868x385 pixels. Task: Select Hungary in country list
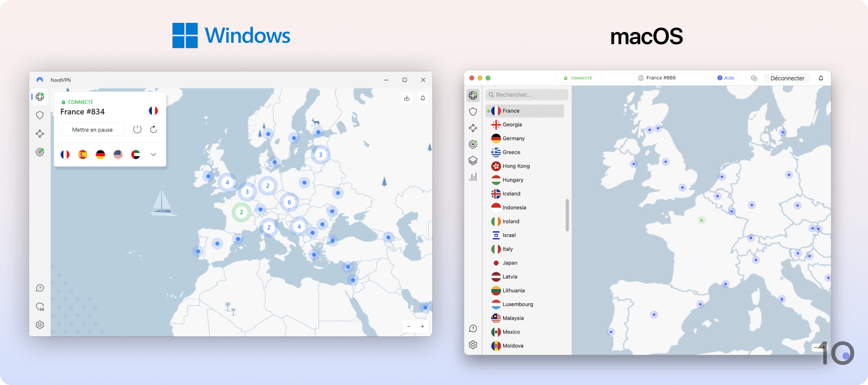[x=525, y=180]
